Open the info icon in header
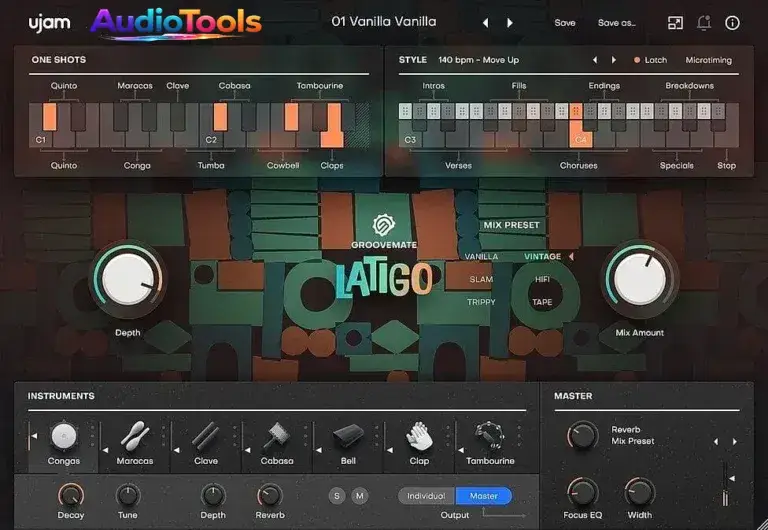 [732, 23]
